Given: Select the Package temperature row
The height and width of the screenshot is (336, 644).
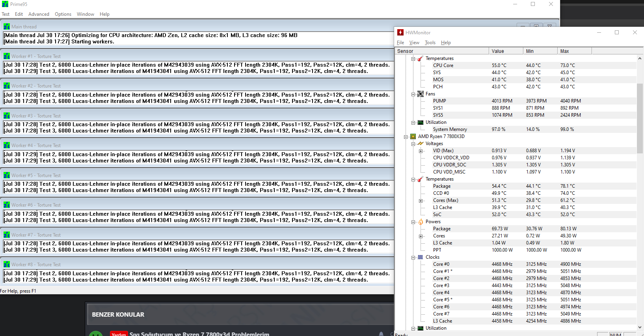Looking at the screenshot, I should (516, 186).
